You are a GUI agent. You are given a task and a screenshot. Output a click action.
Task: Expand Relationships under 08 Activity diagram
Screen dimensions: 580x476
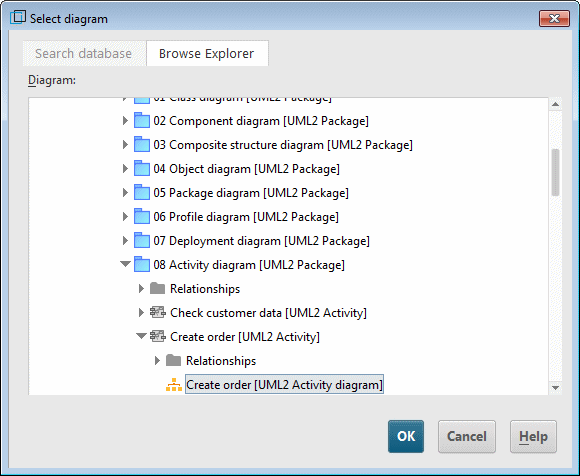pyautogui.click(x=141, y=288)
